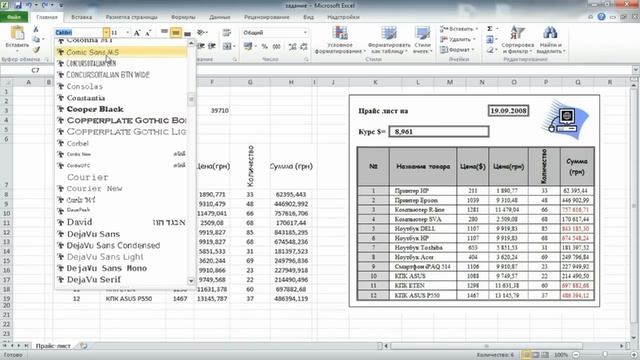Switch to the Review (Рецензирование) tab
Screen dimensions: 640x360
(x=267, y=17)
